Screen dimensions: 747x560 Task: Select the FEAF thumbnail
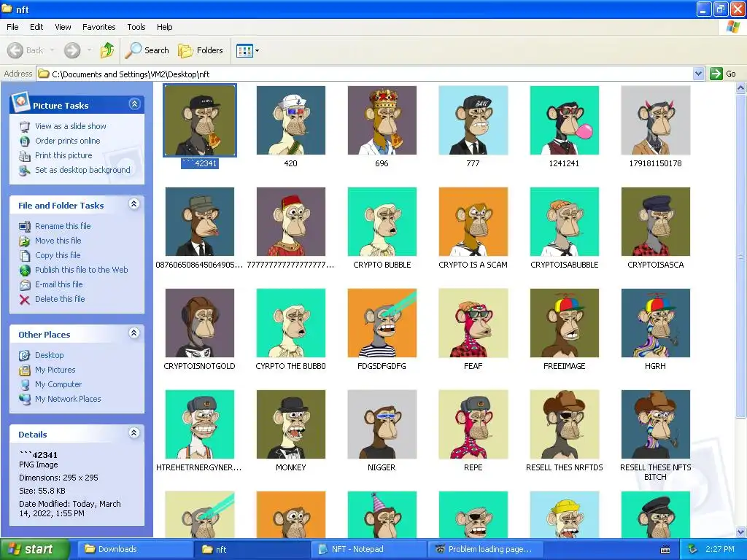[473, 323]
